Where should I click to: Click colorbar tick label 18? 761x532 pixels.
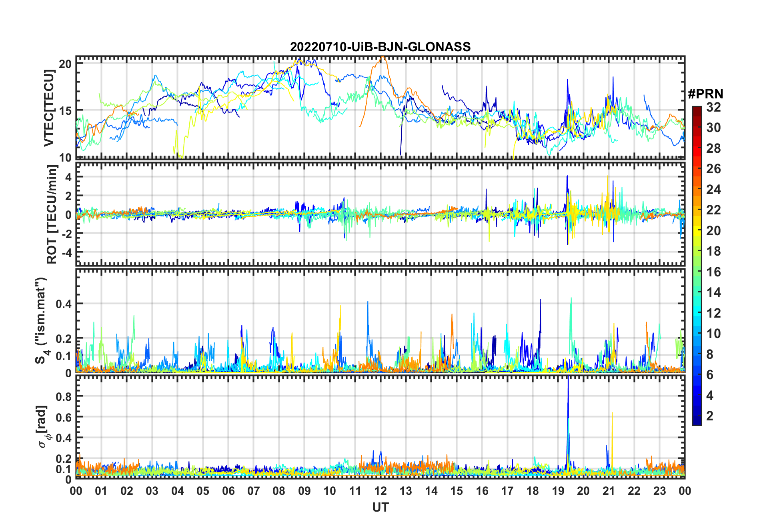(713, 251)
